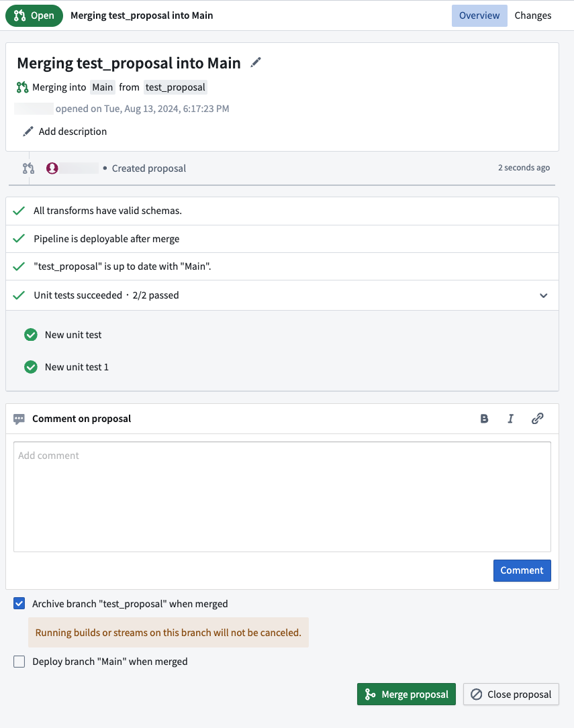Click the test_proposal branch tag
This screenshot has height=728, width=574.
(x=175, y=87)
